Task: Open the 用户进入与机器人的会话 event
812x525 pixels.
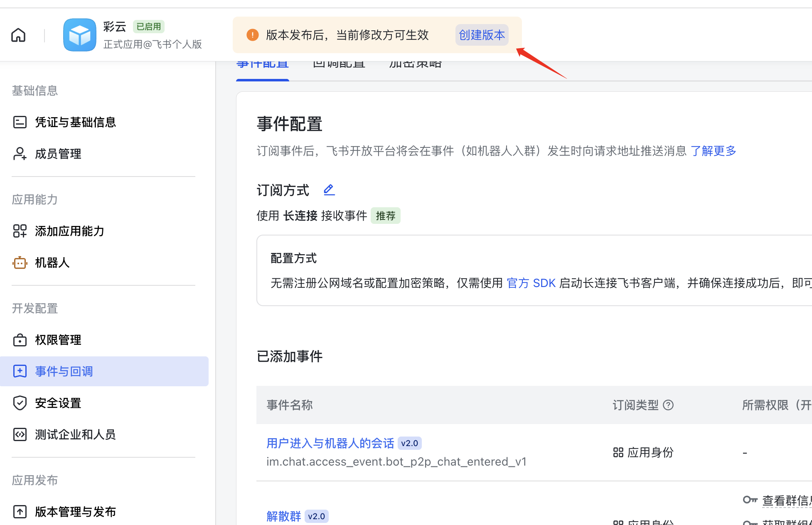Action: pos(330,443)
